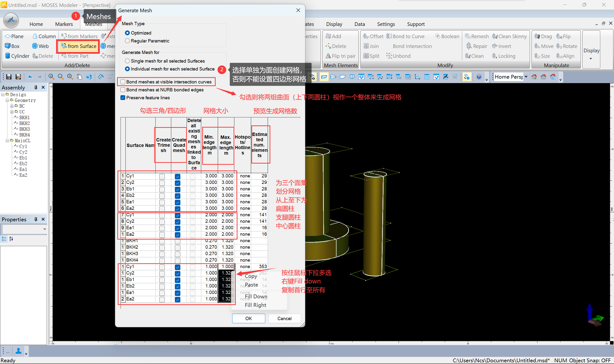Choose Fill Down from context menu
This screenshot has width=614, height=364.
pos(256,296)
